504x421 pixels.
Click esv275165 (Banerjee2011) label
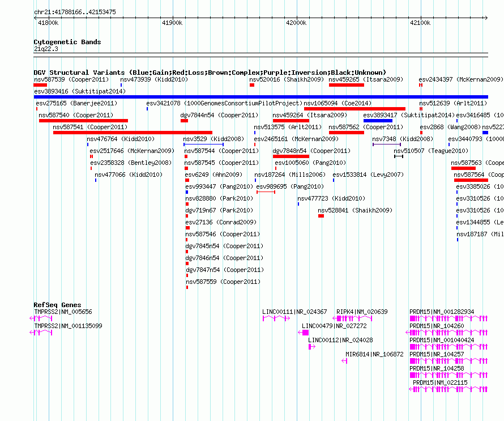pos(76,103)
